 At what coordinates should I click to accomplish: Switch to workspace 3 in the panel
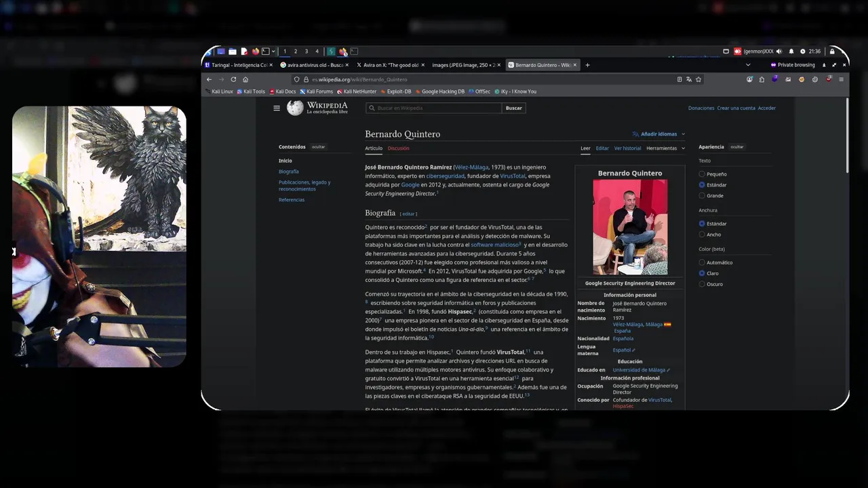(x=306, y=51)
